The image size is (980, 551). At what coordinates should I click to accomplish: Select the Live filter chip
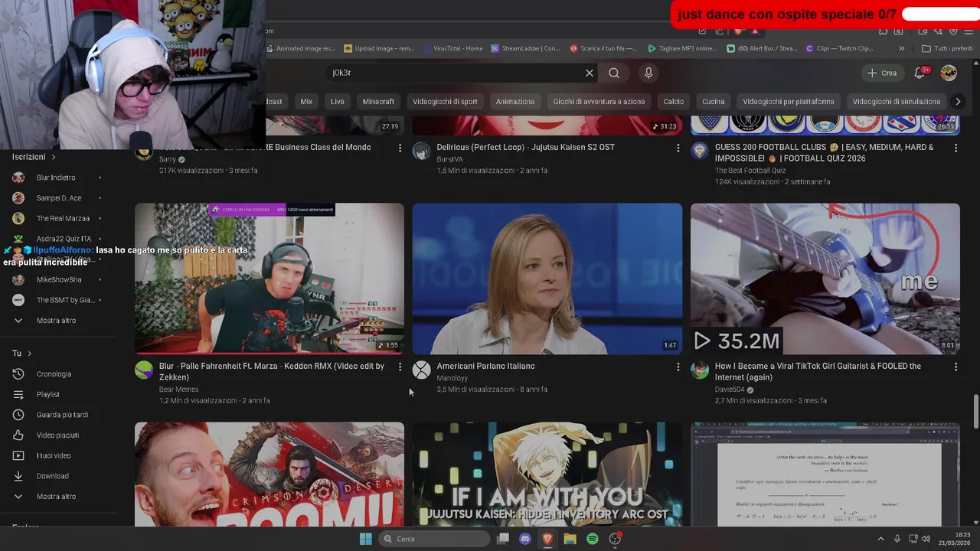pos(338,101)
